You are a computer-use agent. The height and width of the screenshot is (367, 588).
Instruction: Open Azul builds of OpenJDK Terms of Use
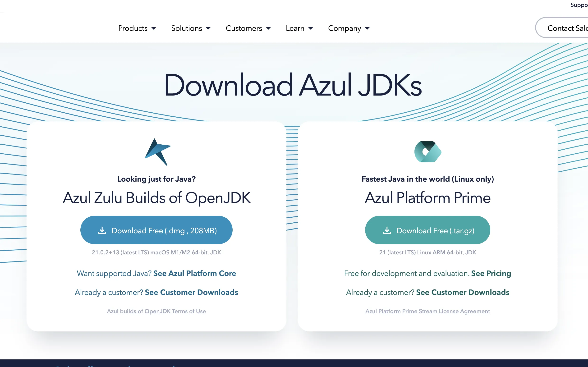click(156, 311)
